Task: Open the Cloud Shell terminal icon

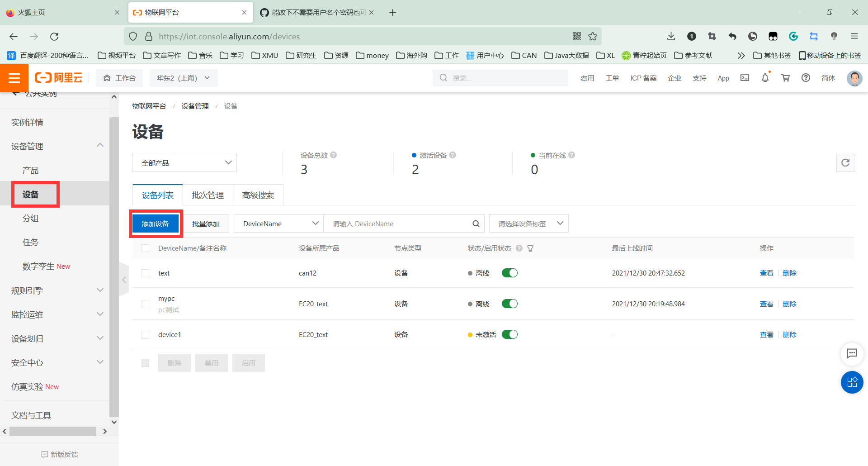Action: [745, 78]
